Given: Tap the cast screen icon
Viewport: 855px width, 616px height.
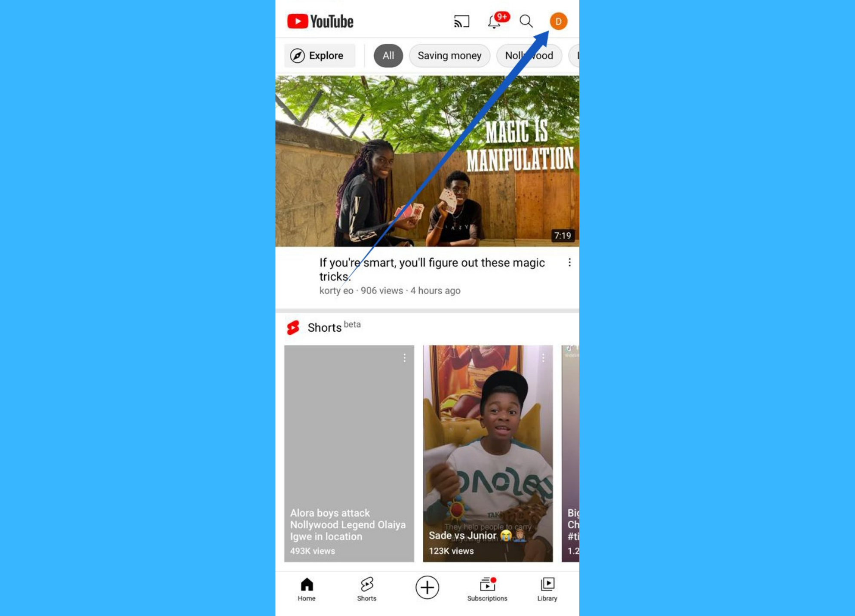Looking at the screenshot, I should tap(461, 21).
